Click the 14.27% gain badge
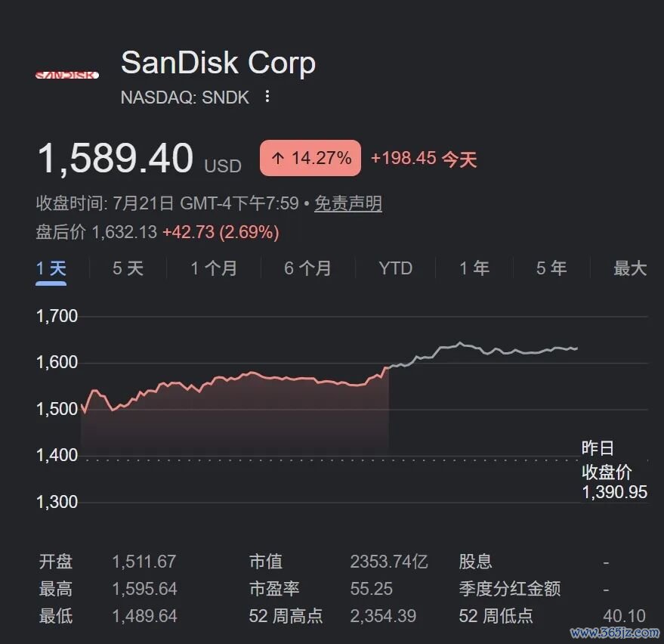 point(310,158)
